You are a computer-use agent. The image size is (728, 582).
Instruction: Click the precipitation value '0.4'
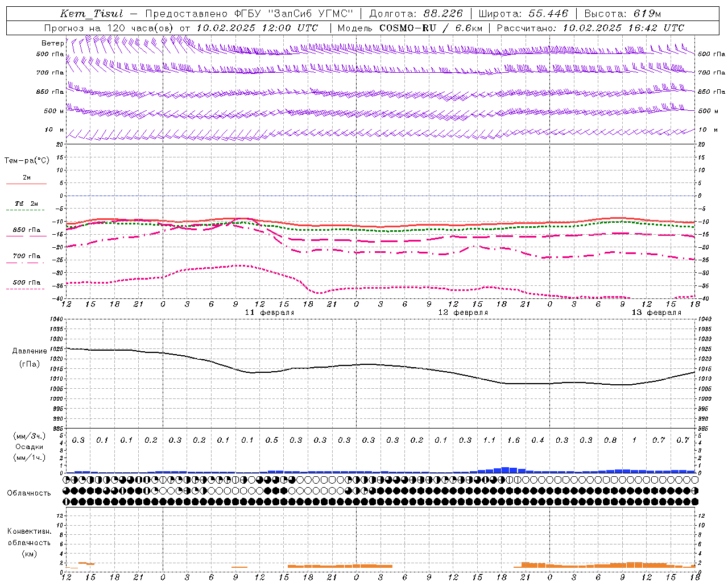coord(537,440)
